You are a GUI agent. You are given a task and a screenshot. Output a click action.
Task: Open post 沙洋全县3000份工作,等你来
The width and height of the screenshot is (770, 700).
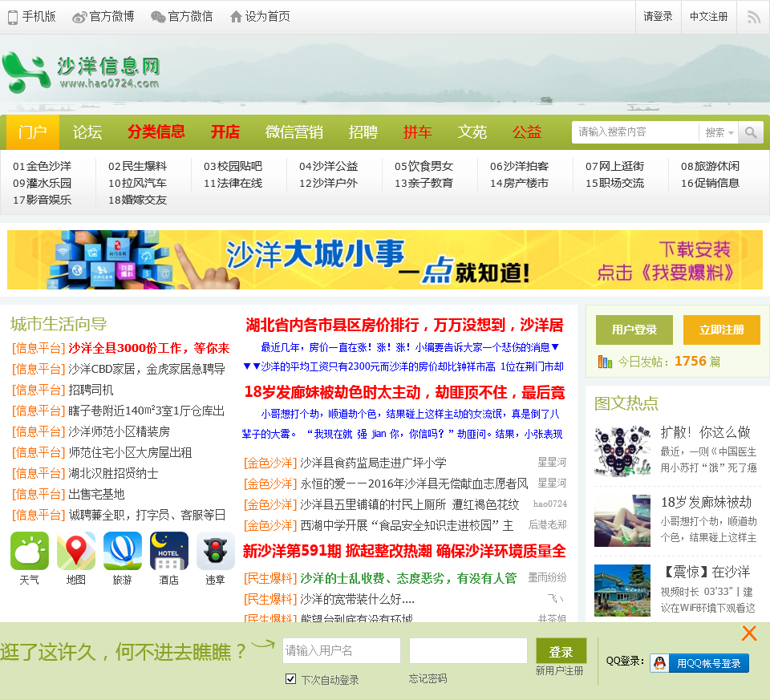pyautogui.click(x=149, y=349)
